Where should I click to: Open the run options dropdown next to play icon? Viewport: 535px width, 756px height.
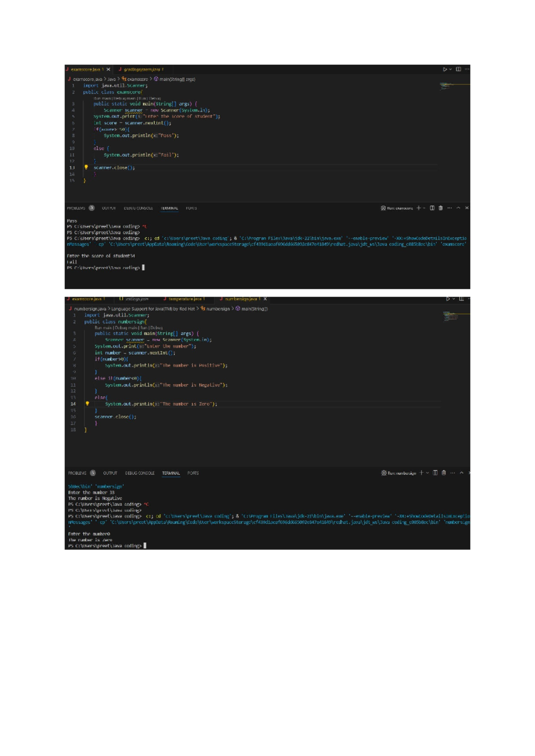click(450, 70)
